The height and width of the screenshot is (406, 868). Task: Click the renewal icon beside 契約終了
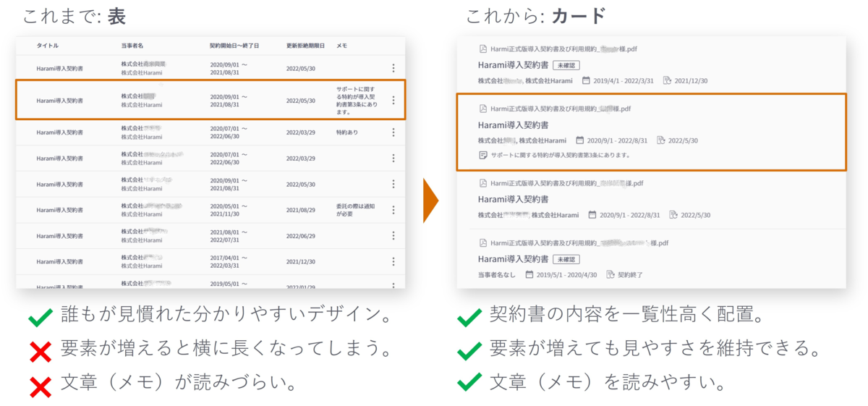coord(610,274)
